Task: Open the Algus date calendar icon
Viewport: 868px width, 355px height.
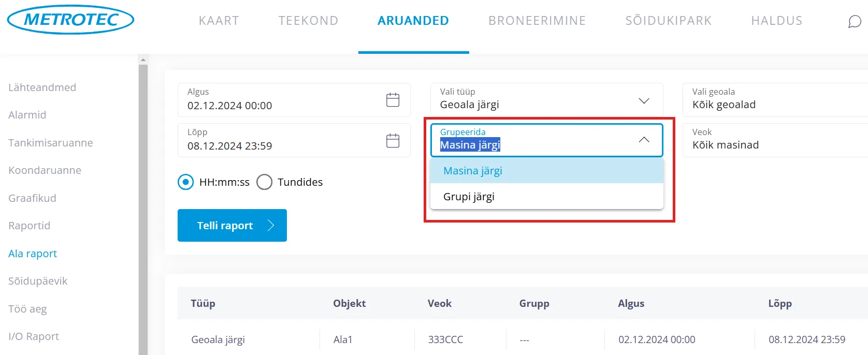Action: (x=393, y=100)
